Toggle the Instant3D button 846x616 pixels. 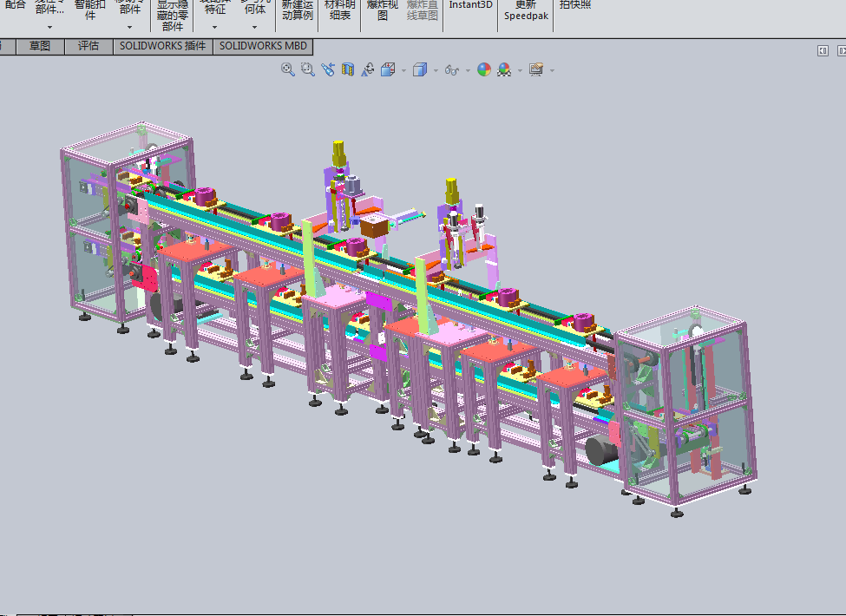click(470, 5)
